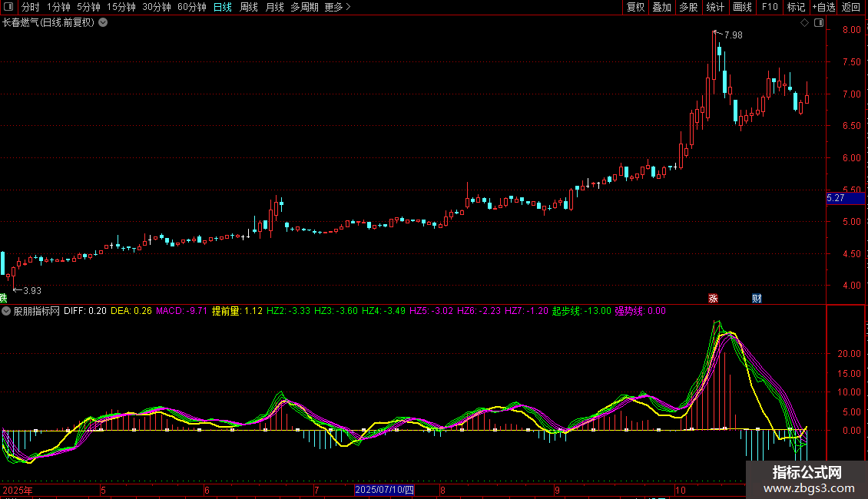This screenshot has height=499, width=868.
Task: Click the HZ6: -2.23 value
Action: [x=479, y=311]
